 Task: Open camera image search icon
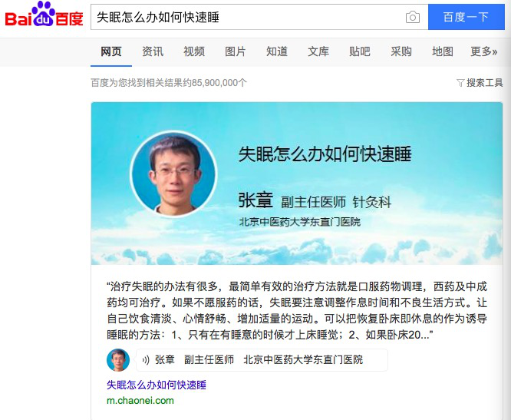[413, 17]
